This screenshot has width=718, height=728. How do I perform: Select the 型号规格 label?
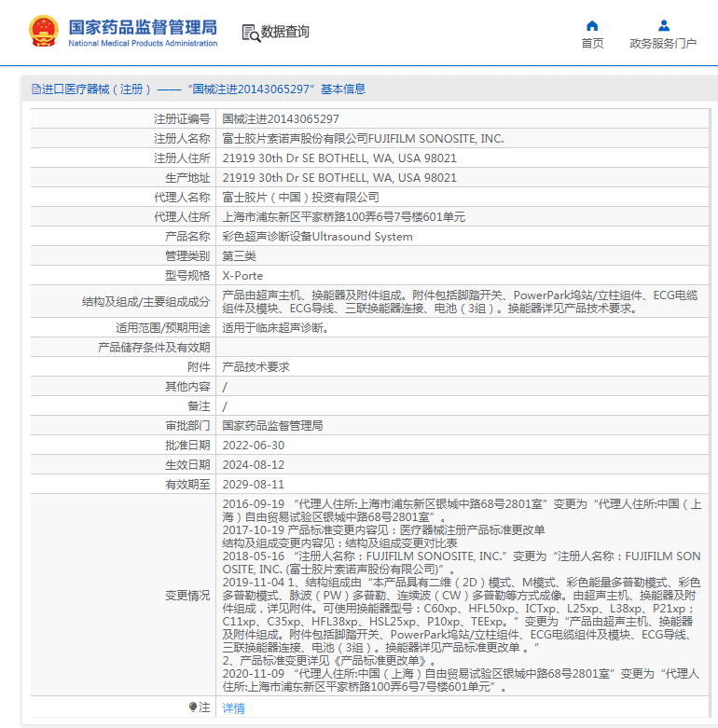[x=187, y=276]
